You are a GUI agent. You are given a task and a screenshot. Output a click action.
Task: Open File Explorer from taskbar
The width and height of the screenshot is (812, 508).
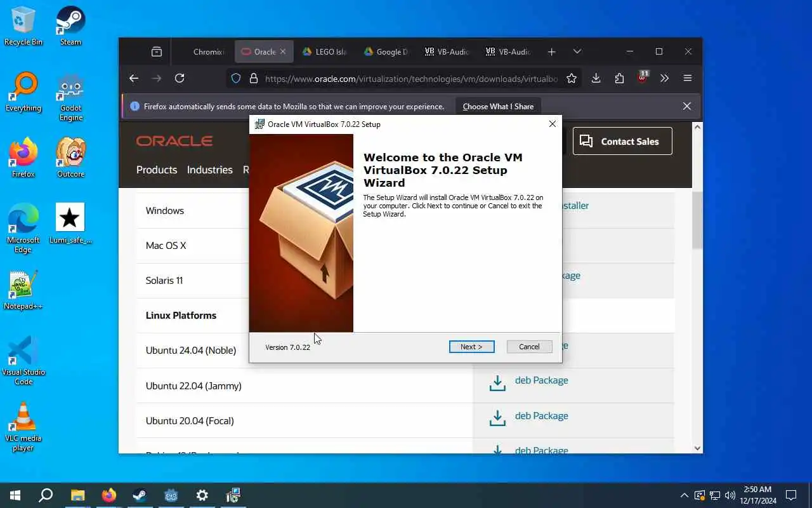tap(77, 495)
